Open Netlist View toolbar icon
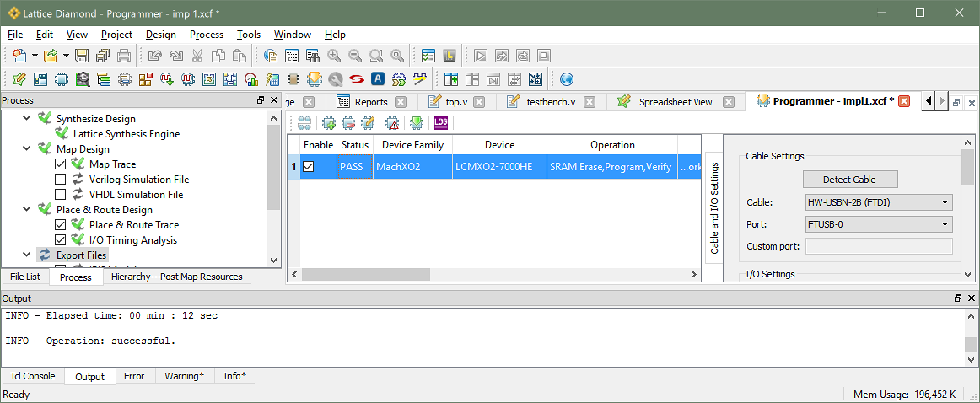 (104, 79)
